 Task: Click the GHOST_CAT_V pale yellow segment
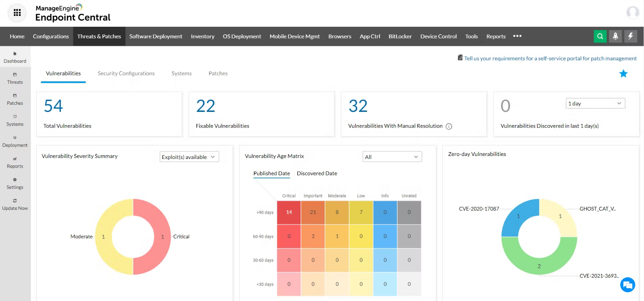[560, 216]
